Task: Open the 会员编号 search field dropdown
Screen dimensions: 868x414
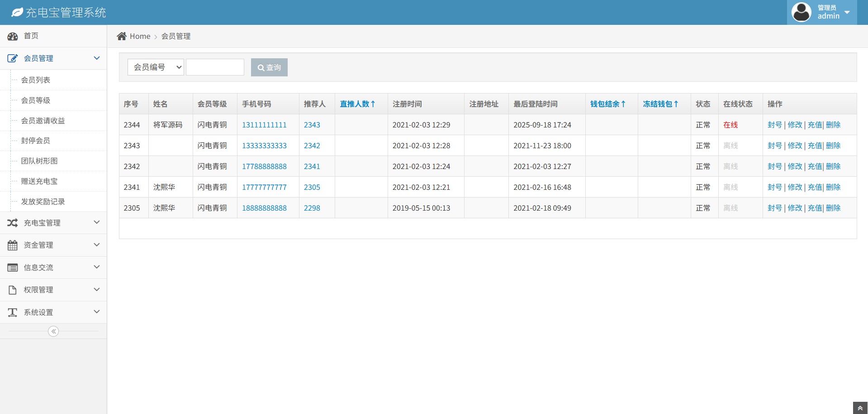Action: tap(156, 67)
